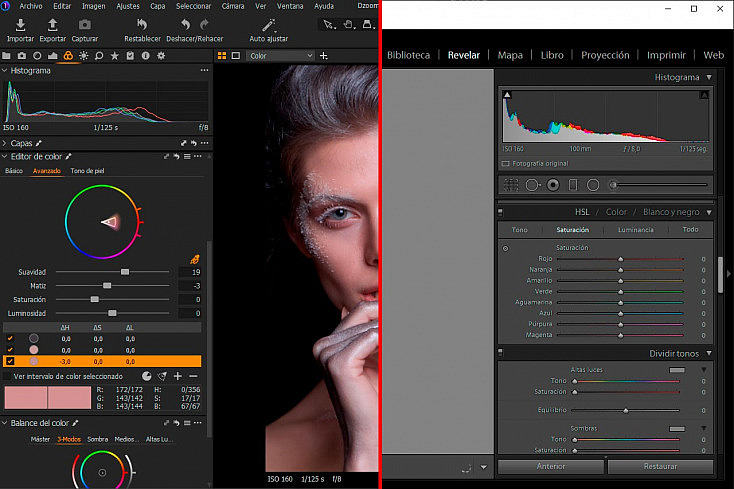Screen dimensions: 734x489
Task: Open the Ajustes menu
Action: 128,6
